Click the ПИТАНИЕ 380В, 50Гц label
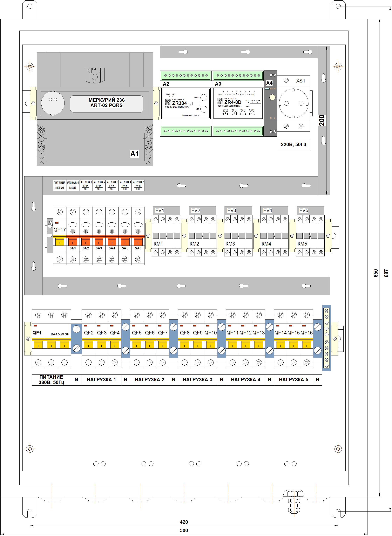This screenshot has width=392, height=536. click(51, 380)
